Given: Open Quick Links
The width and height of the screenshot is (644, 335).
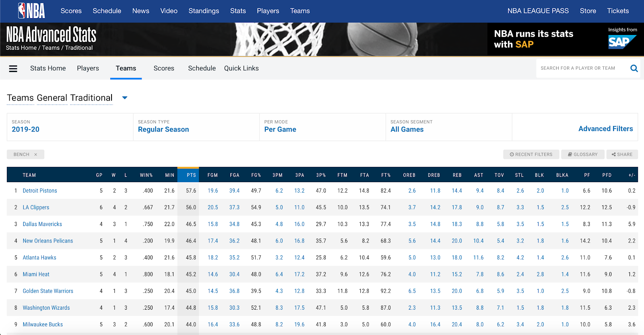Looking at the screenshot, I should coord(242,68).
